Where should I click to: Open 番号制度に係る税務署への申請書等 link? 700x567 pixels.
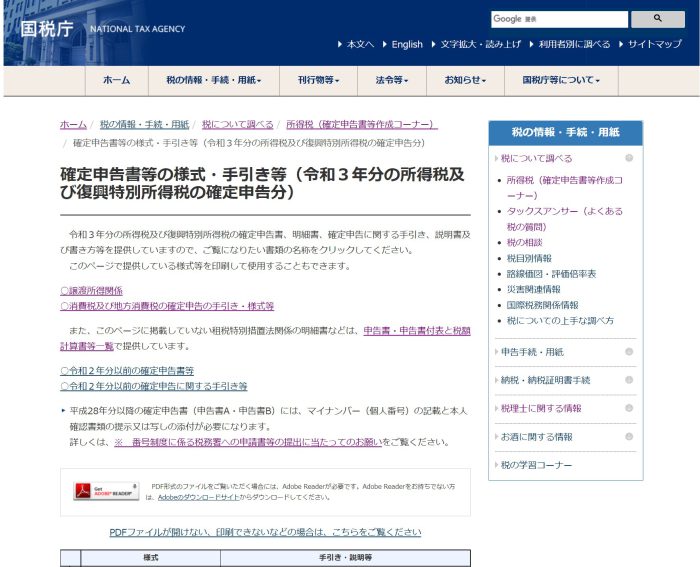(248, 442)
